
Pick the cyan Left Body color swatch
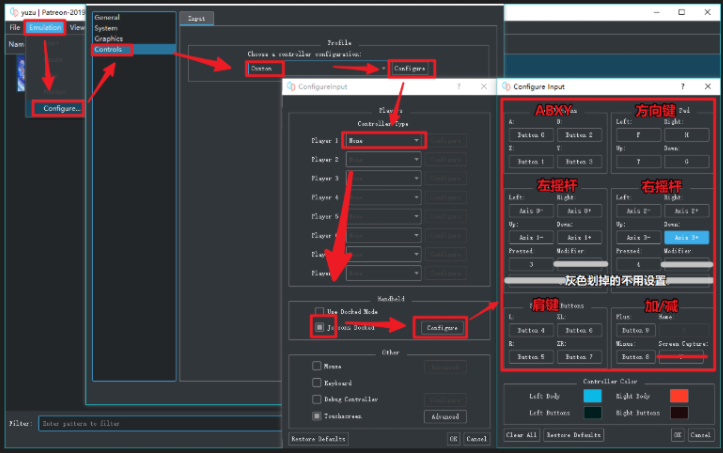coord(591,396)
